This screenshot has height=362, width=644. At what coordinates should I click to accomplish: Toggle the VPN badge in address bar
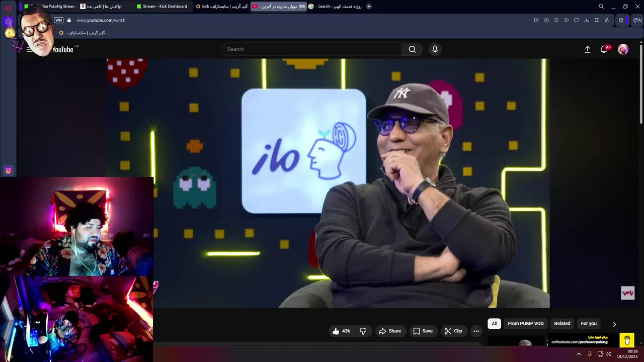click(59, 20)
